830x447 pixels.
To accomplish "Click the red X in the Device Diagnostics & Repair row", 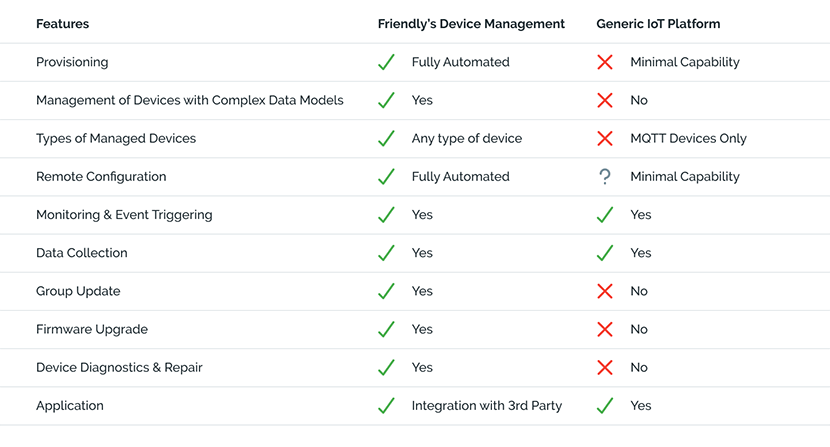I will (605, 367).
